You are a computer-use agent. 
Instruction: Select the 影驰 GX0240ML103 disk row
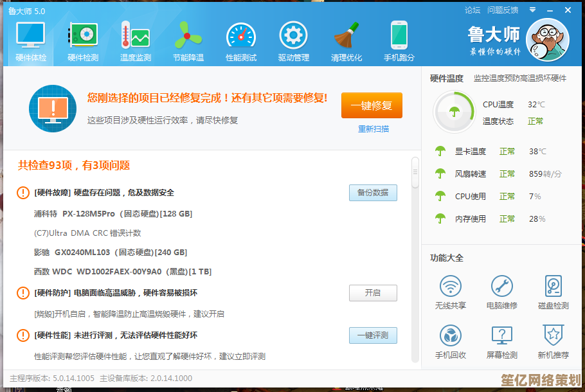(111, 253)
